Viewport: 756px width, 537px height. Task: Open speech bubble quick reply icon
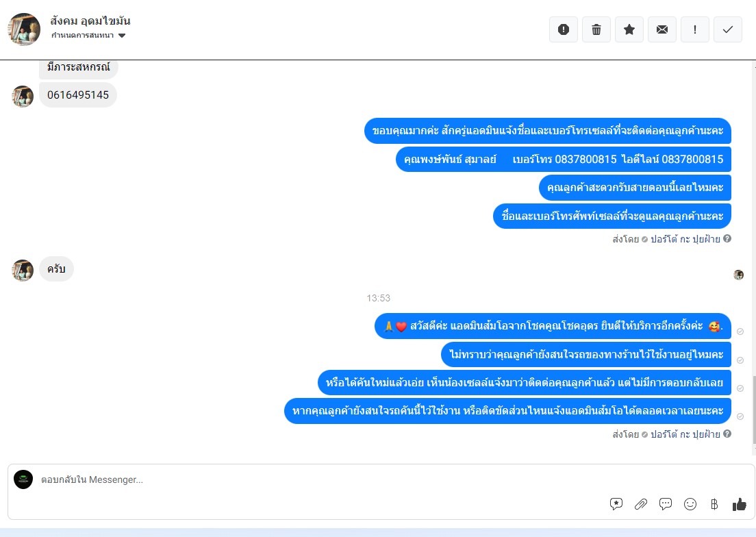click(x=666, y=504)
